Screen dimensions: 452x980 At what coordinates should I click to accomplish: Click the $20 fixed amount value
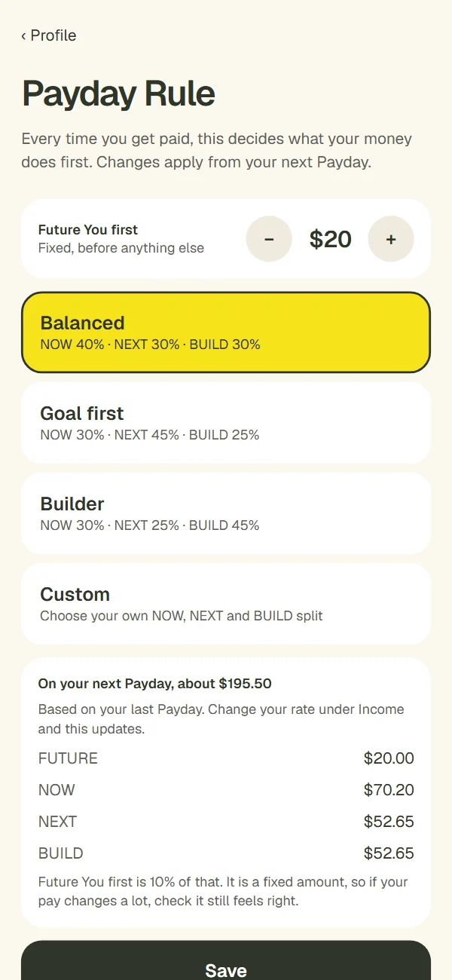[330, 239]
